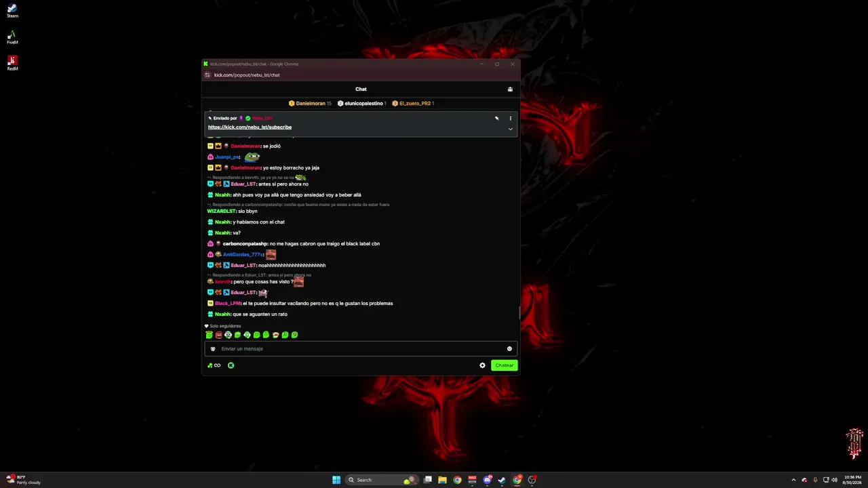Open Discord from the taskbar
This screenshot has height=488, width=868.
click(487, 480)
